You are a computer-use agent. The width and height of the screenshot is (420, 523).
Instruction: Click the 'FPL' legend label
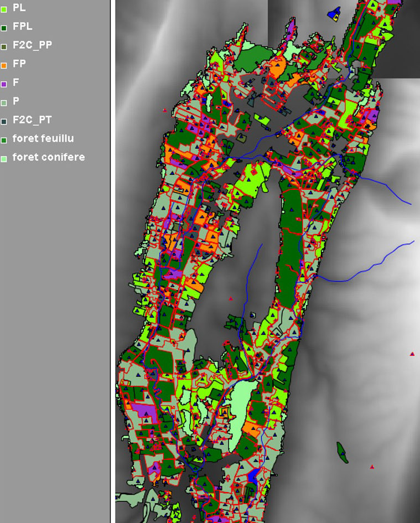[x=23, y=27]
